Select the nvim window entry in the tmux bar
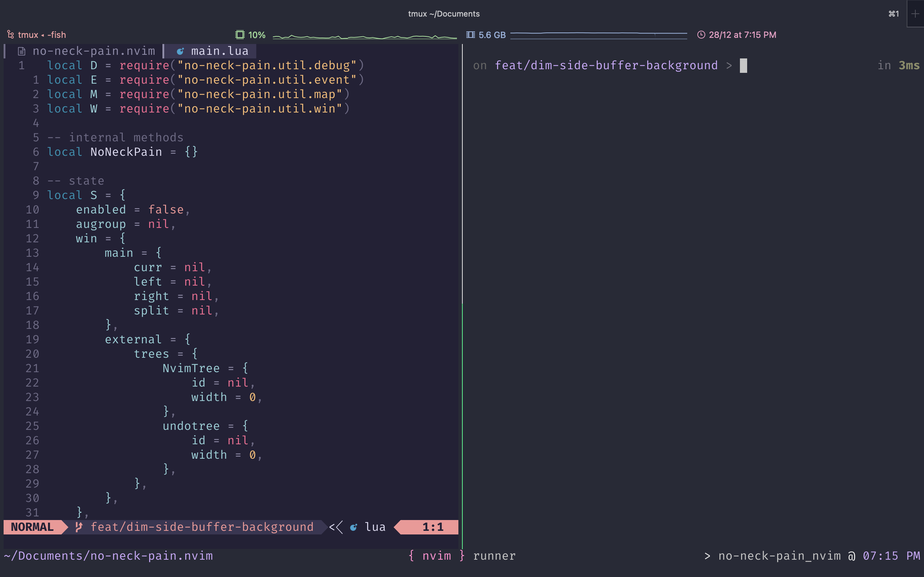 tap(437, 556)
